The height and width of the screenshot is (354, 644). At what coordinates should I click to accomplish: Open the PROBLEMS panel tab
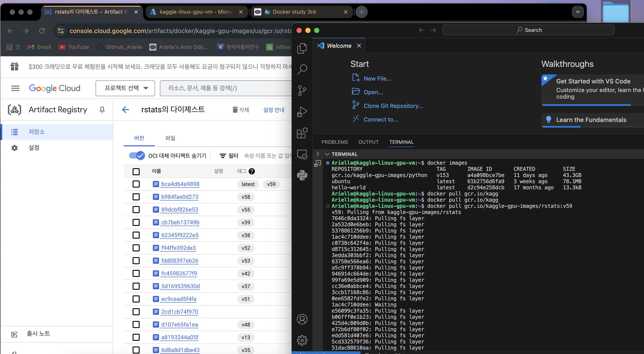335,142
